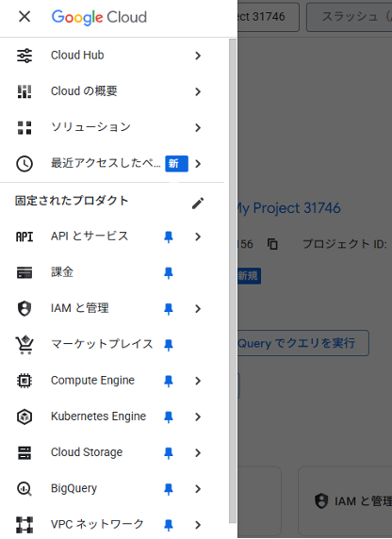Expand ソリューション submenu chevron
Image resolution: width=392 pixels, height=539 pixels.
[x=198, y=128]
